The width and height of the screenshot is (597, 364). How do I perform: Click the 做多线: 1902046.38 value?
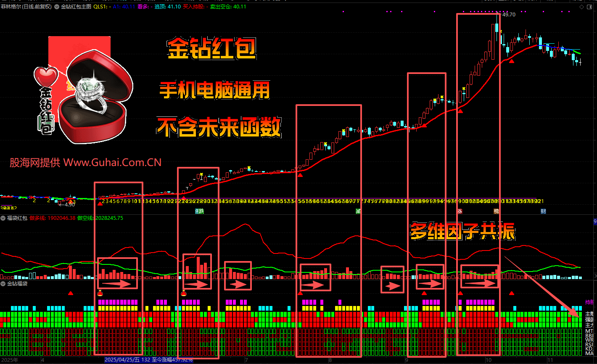[53, 218]
